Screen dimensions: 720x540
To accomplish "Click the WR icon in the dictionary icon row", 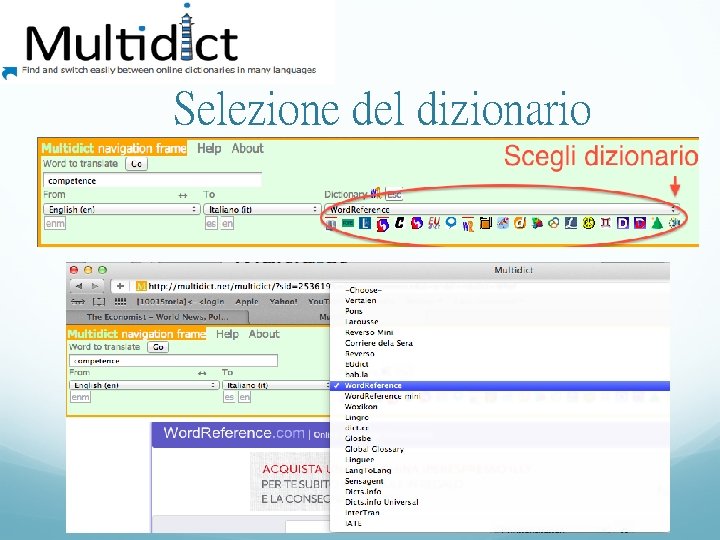I will 468,225.
